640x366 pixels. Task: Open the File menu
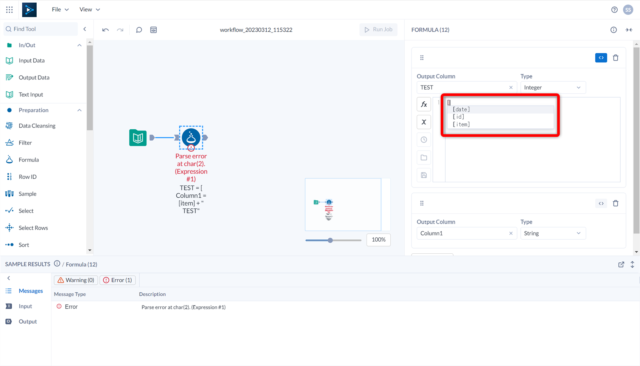click(60, 9)
